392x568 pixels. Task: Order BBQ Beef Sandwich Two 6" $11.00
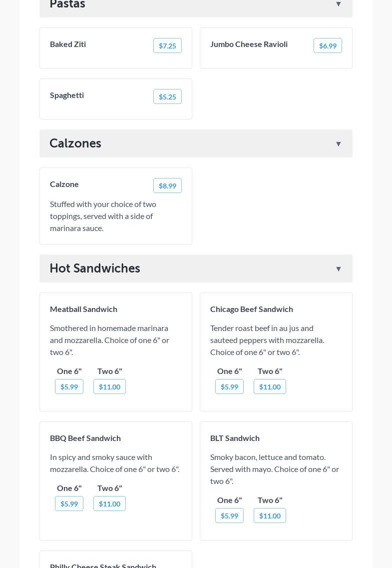pyautogui.click(x=109, y=504)
